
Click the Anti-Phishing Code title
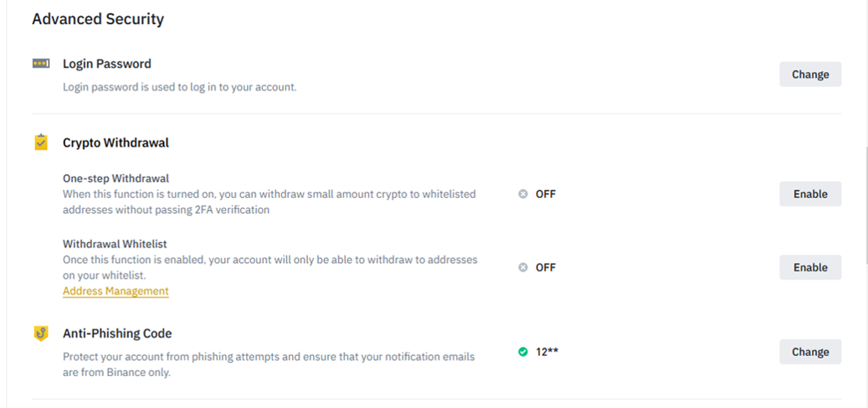[117, 333]
